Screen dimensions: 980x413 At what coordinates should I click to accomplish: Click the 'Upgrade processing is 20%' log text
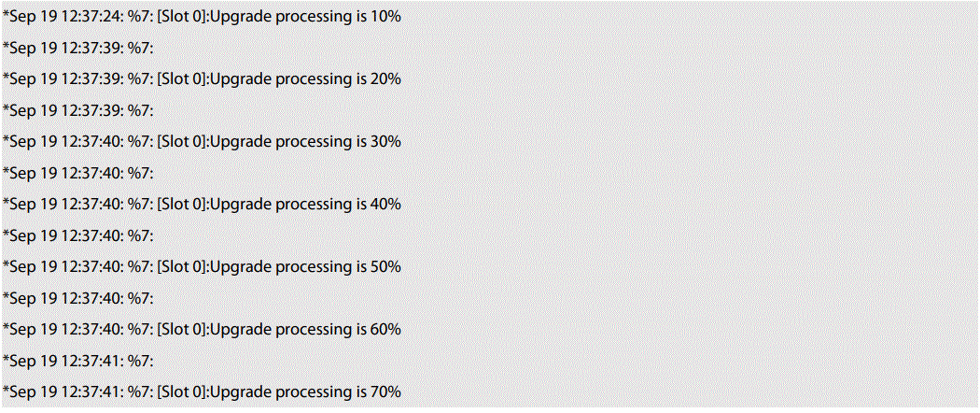306,79
